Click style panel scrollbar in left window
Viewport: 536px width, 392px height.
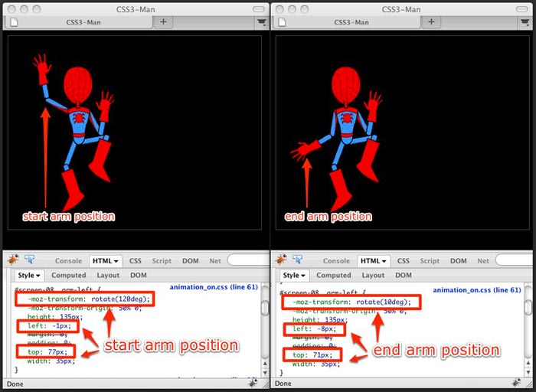tap(265, 308)
